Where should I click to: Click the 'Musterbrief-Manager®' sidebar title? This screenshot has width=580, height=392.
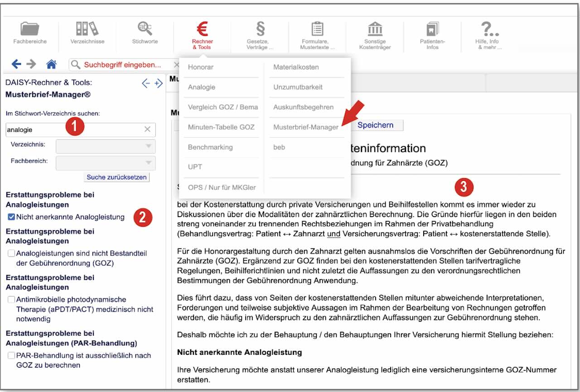(48, 95)
